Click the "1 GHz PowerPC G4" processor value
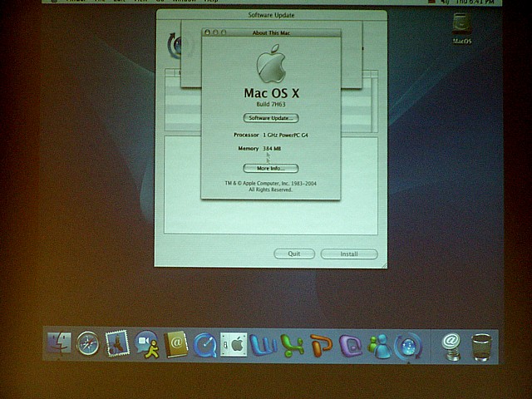Viewport: 532px width, 399px height. click(285, 135)
